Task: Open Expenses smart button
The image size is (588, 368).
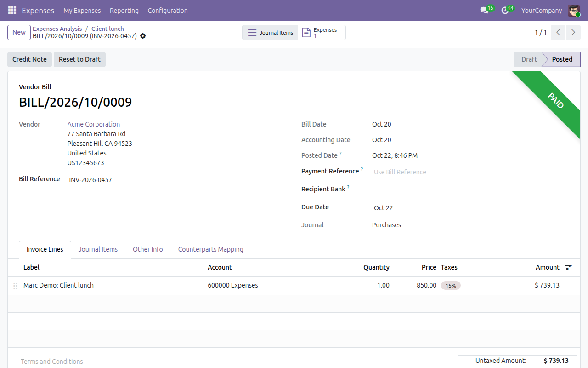Action: (x=322, y=33)
